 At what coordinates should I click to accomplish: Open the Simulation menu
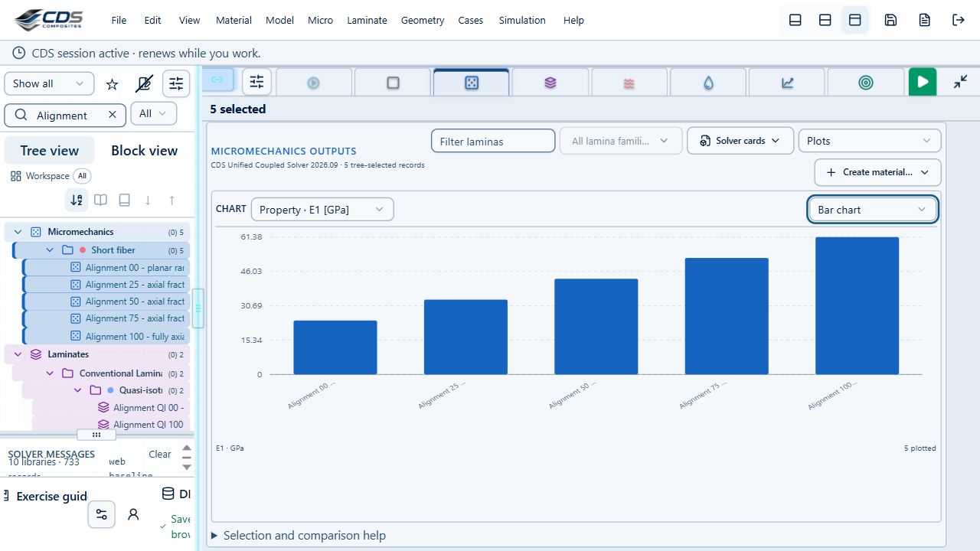pos(522,20)
